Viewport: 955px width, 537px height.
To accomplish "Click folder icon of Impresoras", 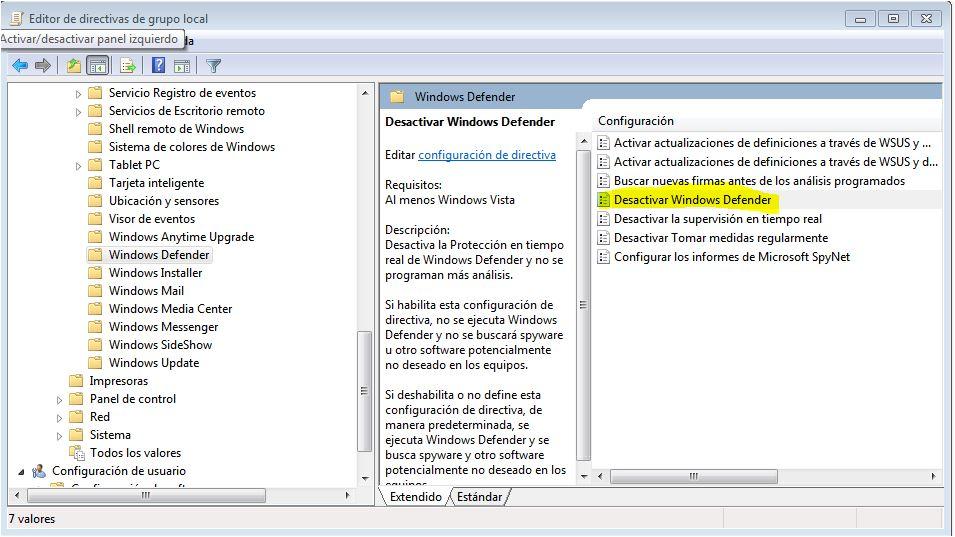I will 76,381.
